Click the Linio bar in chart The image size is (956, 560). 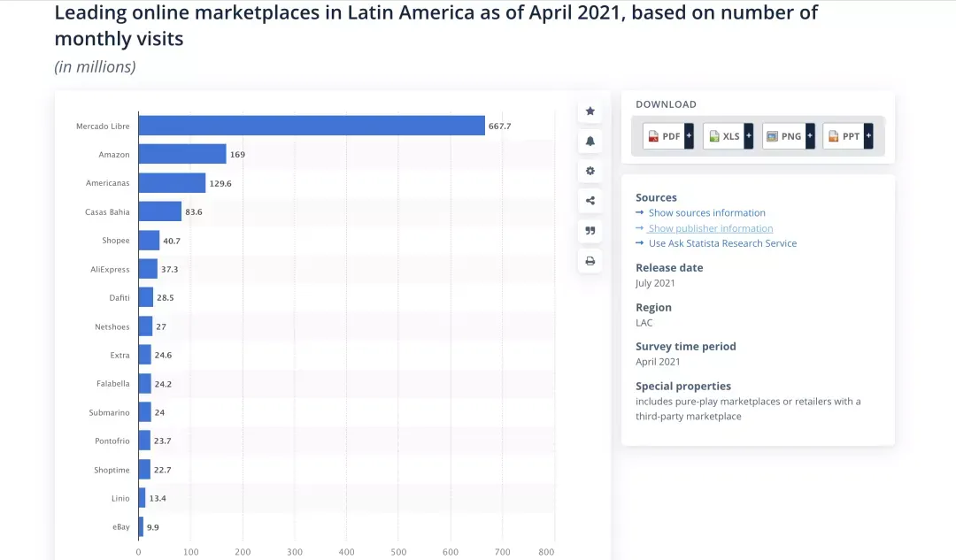pos(142,498)
